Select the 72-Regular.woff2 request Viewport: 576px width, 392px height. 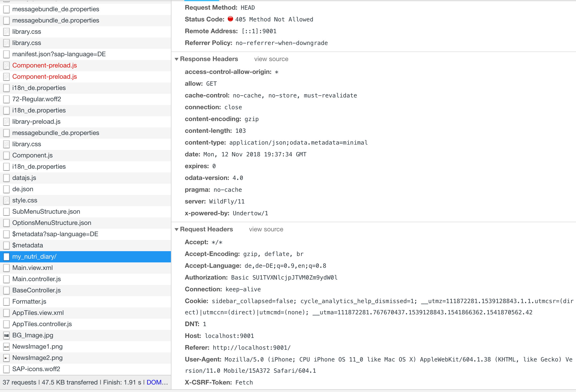click(x=85, y=99)
